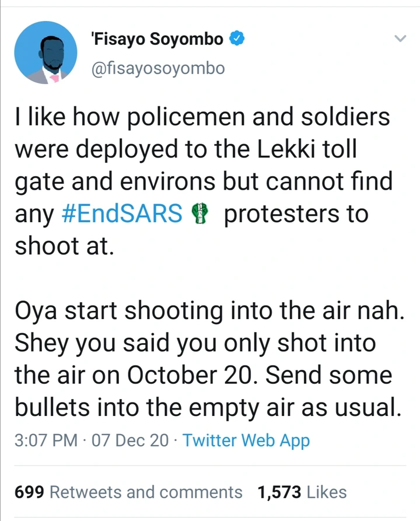Viewport: 420px width, 521px height.
Task: Open the 'Fisayo Soyombo display name link
Action: coord(157,40)
